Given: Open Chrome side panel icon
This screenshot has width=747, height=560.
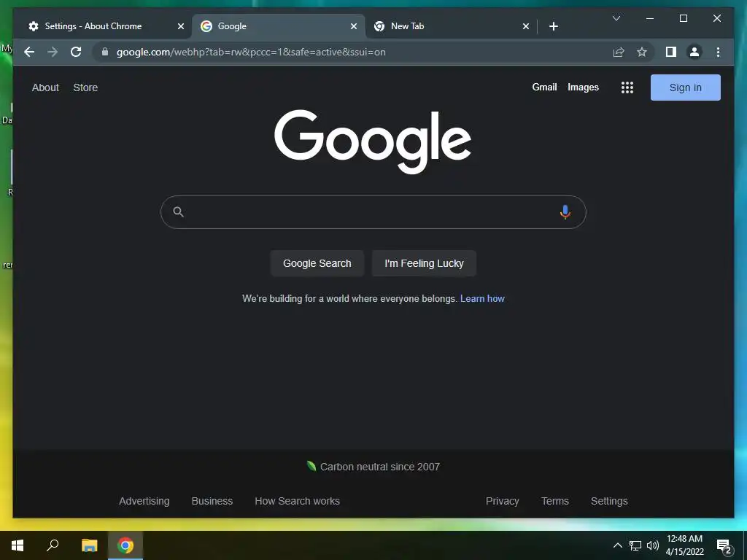Looking at the screenshot, I should [671, 52].
